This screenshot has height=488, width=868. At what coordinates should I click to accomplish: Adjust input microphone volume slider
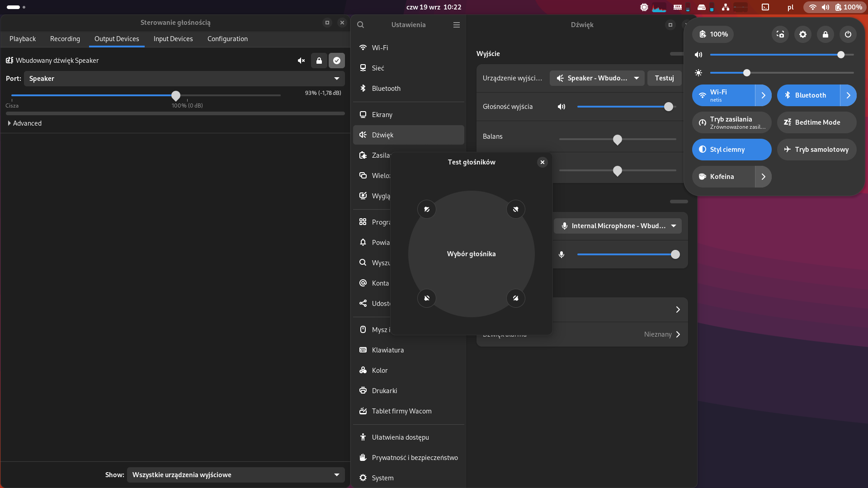(628, 254)
